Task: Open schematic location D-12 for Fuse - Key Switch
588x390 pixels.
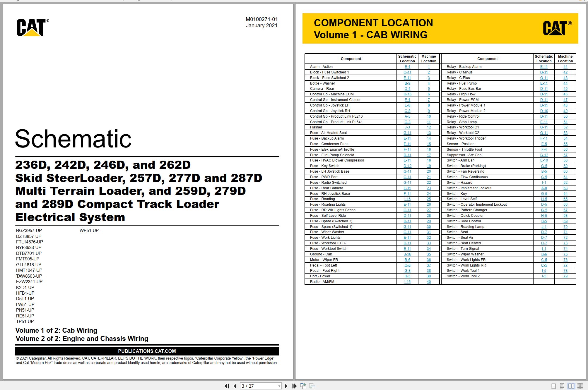Action: tap(407, 166)
